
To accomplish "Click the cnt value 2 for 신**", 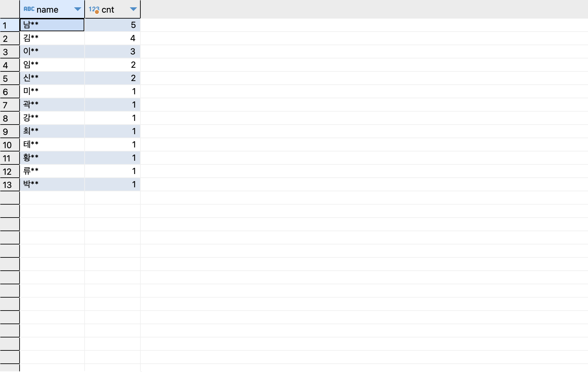I will tap(112, 78).
